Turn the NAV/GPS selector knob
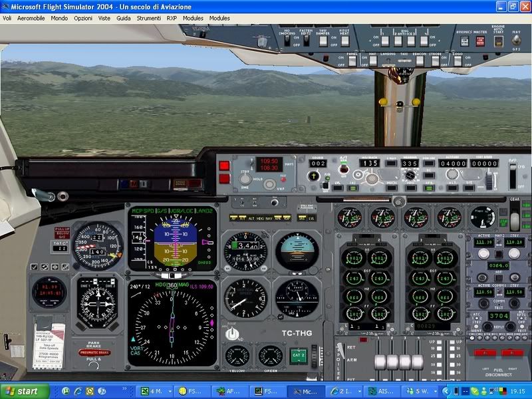Screen dimensions: 532x399 click(516, 41)
